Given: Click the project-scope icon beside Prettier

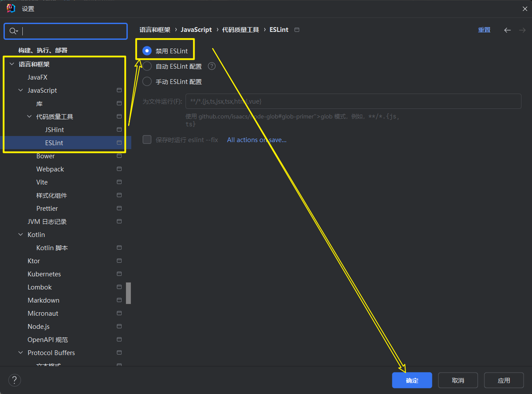Looking at the screenshot, I should tap(119, 209).
